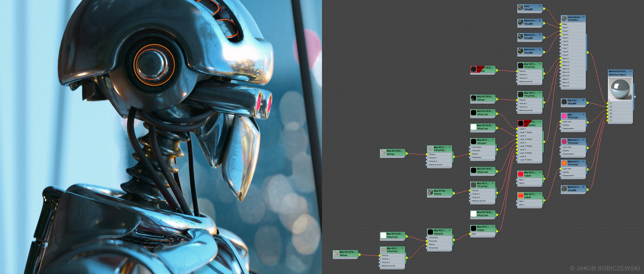This screenshot has height=274, width=644.
Task: Click the Blend 4 input socket on metal-blend
Action: click(x=560, y=69)
